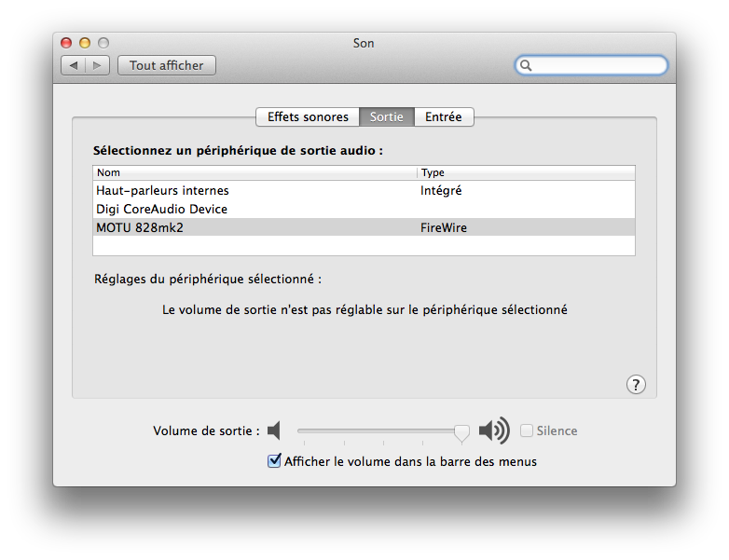
Task: Click the Tout afficher button
Action: [x=167, y=65]
